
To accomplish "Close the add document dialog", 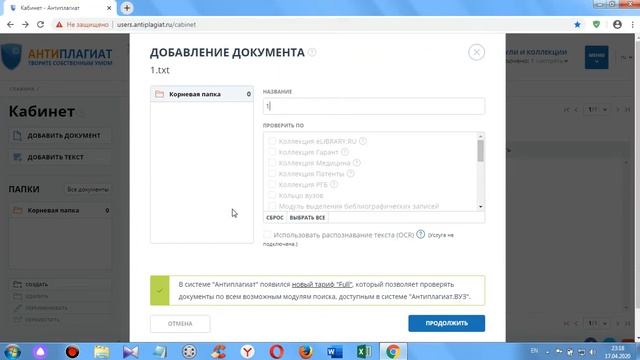I will coord(476,52).
